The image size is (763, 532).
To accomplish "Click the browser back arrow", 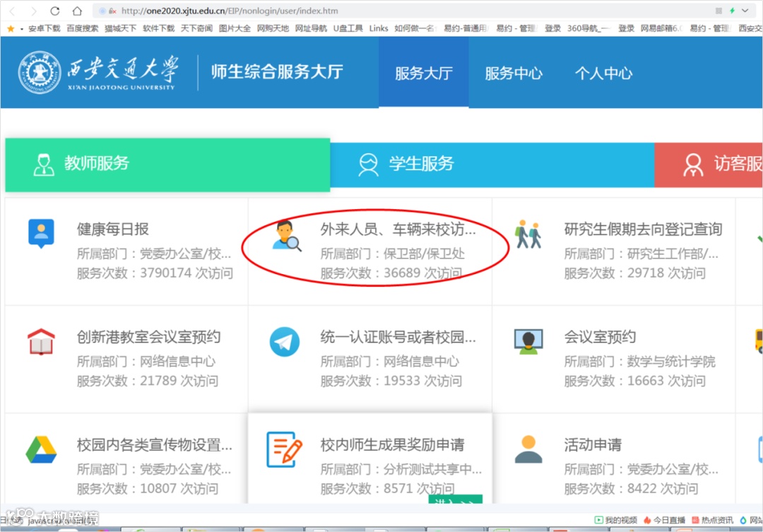I will pos(12,11).
